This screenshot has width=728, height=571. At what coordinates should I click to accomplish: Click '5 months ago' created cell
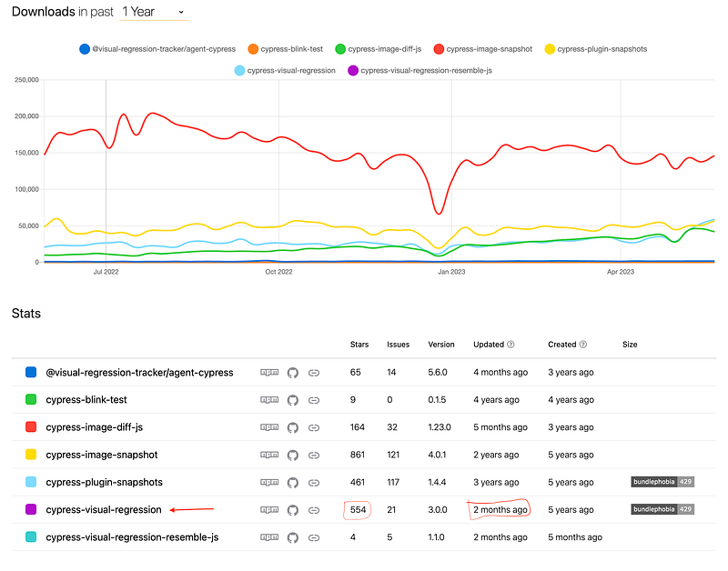click(575, 537)
